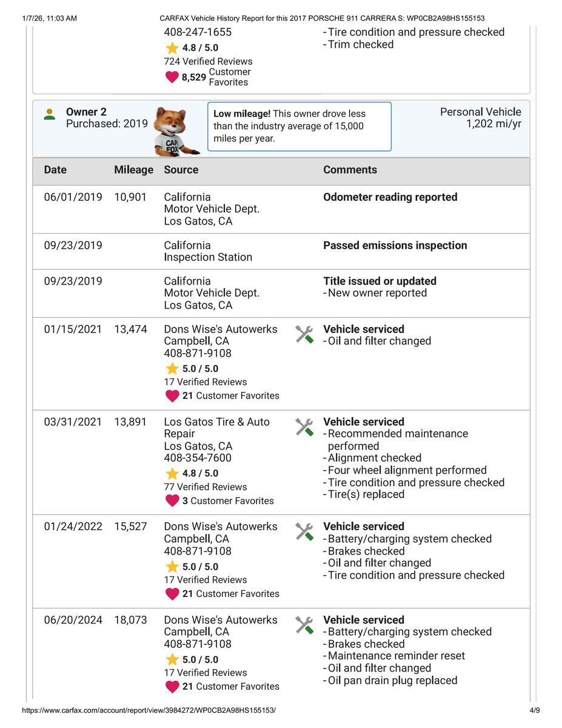Open Los Gatos Tire & Auto Repair
The image size is (562, 728).
coord(216,428)
